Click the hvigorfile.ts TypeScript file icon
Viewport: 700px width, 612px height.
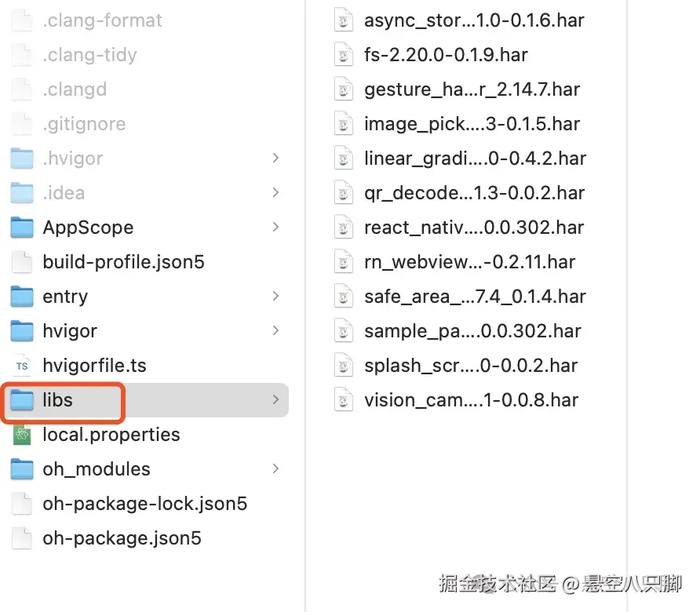[21, 366]
